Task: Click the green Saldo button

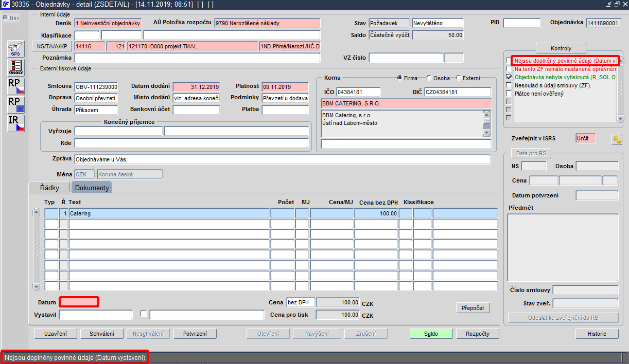Action: (431, 334)
